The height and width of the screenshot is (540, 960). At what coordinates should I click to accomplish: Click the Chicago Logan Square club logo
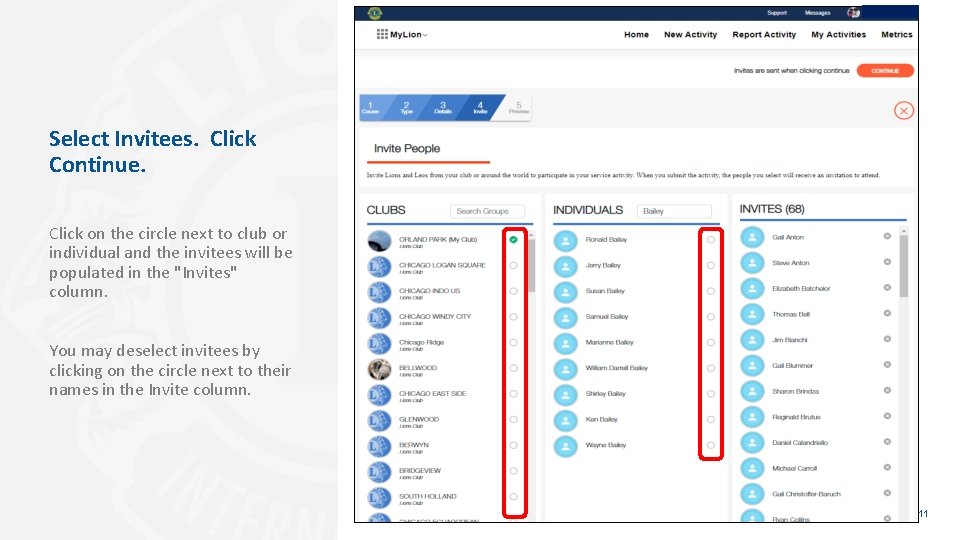click(379, 266)
